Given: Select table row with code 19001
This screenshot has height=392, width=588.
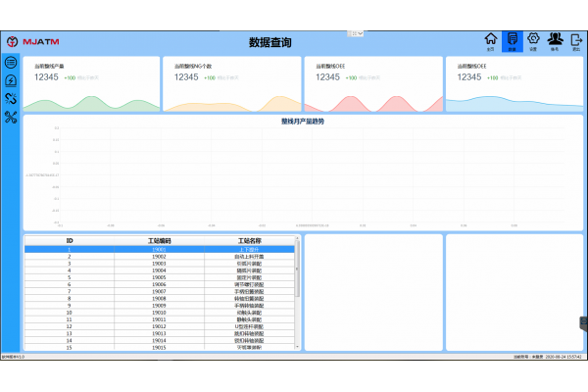Looking at the screenshot, I should pyautogui.click(x=160, y=250).
